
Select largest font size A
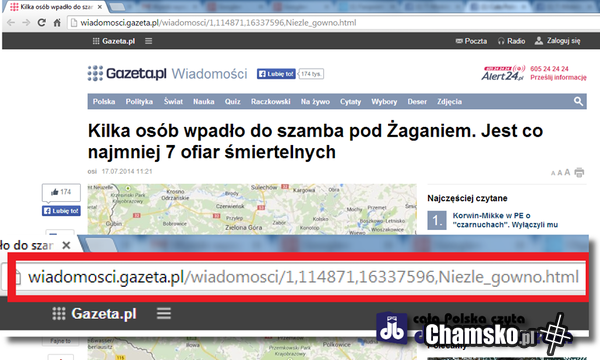pos(567,172)
